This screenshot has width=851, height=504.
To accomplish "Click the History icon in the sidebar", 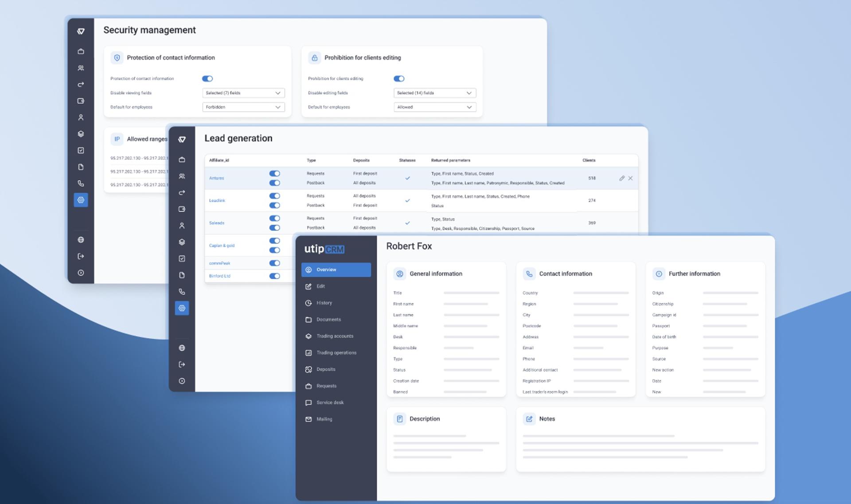I will point(308,303).
